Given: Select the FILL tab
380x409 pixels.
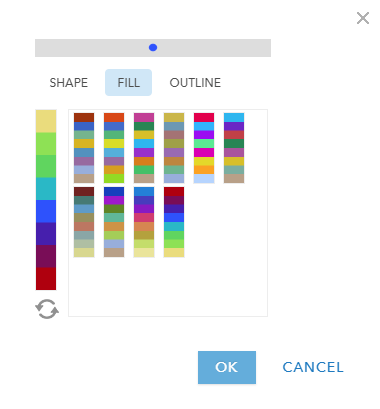Looking at the screenshot, I should coord(128,83).
